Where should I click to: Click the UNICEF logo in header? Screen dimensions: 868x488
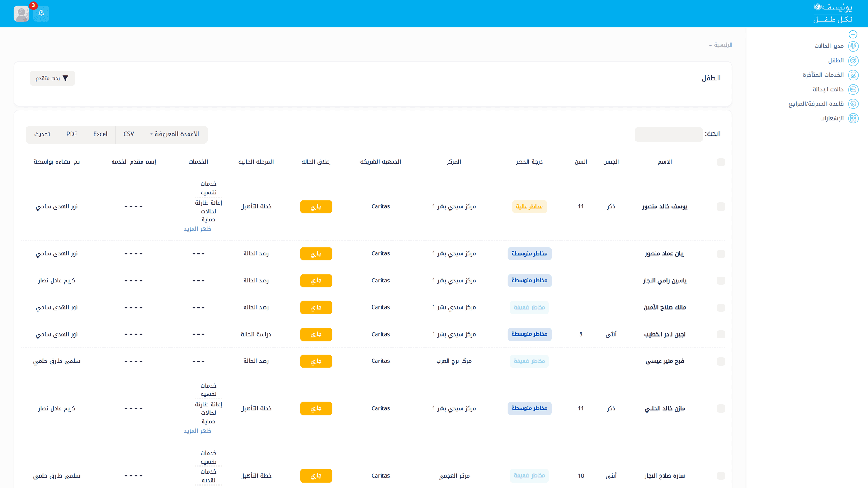click(833, 13)
